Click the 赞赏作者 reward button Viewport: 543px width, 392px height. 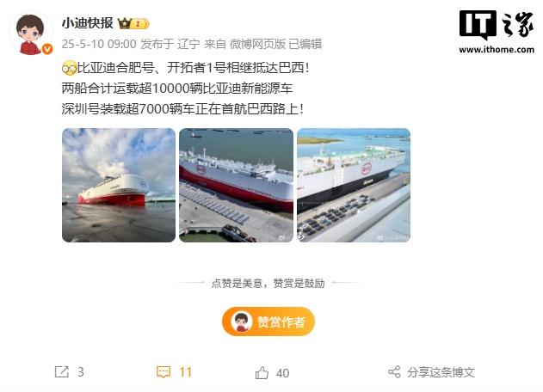coord(268,322)
